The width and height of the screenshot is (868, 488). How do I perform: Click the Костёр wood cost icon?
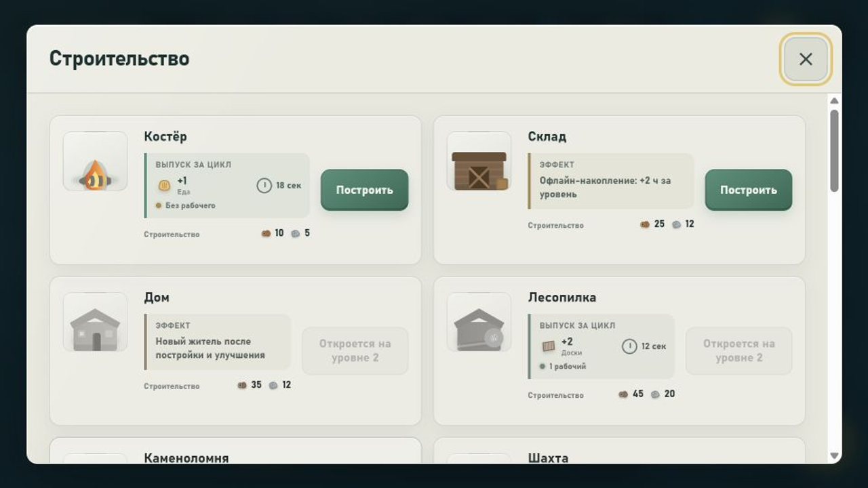pyautogui.click(x=266, y=233)
